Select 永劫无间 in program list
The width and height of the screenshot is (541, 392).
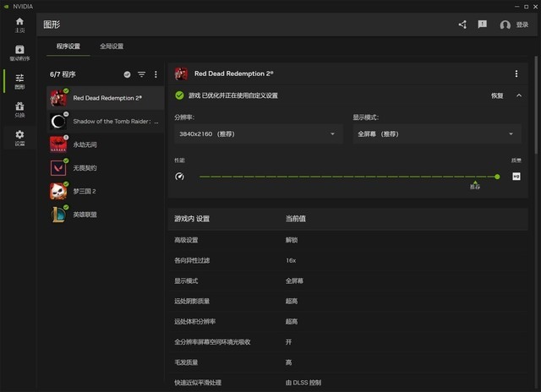[105, 144]
